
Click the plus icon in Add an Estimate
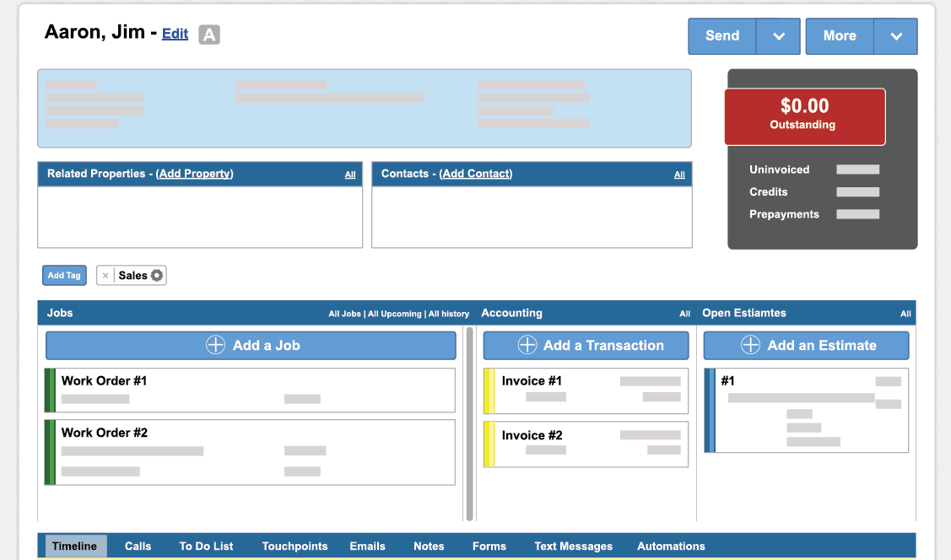pos(750,345)
